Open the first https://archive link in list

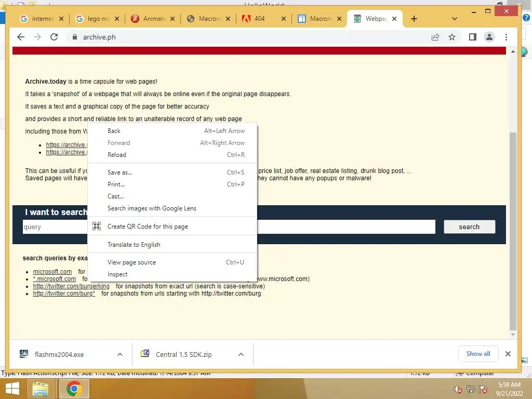click(x=66, y=145)
